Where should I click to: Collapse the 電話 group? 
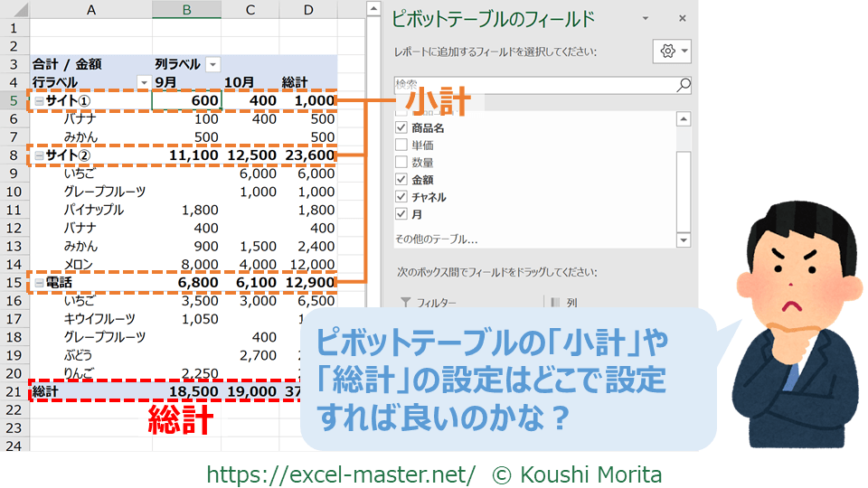click(x=38, y=284)
